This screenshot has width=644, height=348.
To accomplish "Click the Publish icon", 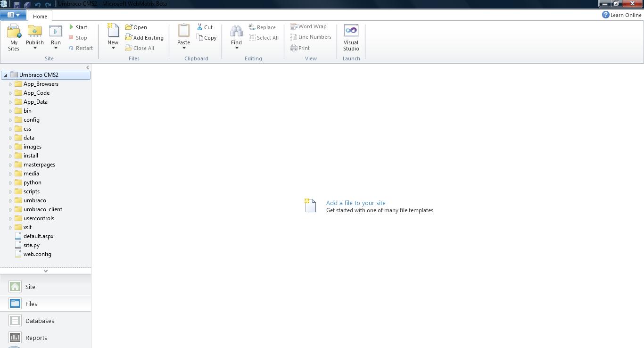I will (34, 31).
